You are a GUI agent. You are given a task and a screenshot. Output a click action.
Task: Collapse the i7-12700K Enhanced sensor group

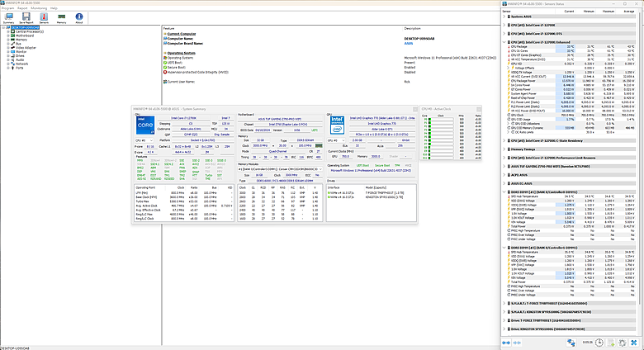(x=504, y=42)
